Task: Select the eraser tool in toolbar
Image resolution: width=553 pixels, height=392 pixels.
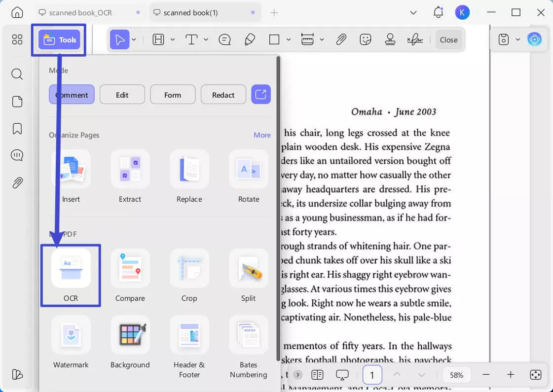Action: click(250, 40)
